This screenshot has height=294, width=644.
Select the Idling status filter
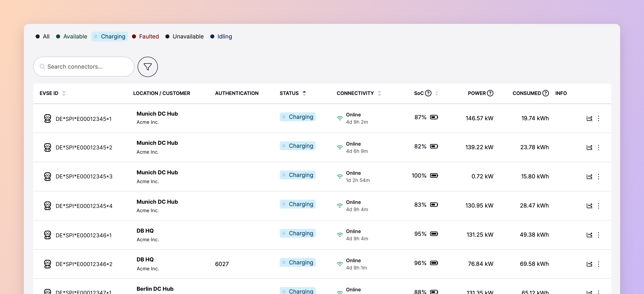(221, 36)
